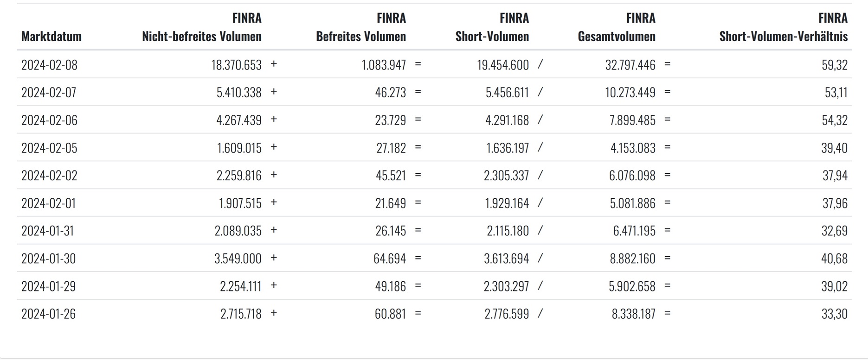Click the FINRA Befreites Volumen header
The width and height of the screenshot is (868, 360).
coord(361,27)
